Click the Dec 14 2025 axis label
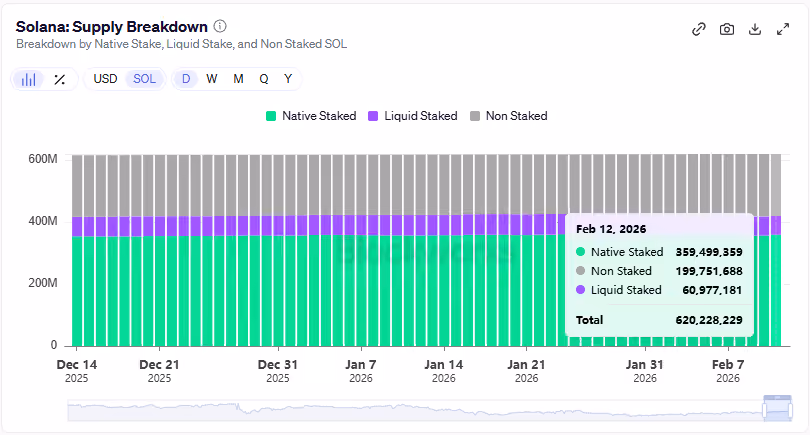This screenshot has height=435, width=810. click(76, 371)
